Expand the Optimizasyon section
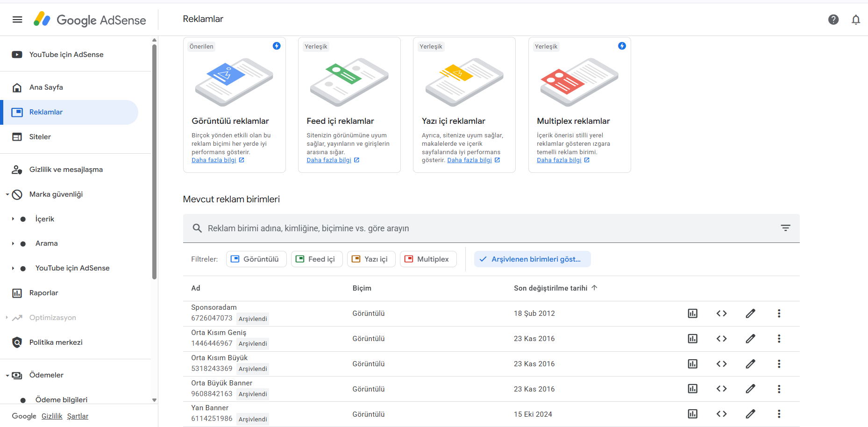 [x=7, y=318]
